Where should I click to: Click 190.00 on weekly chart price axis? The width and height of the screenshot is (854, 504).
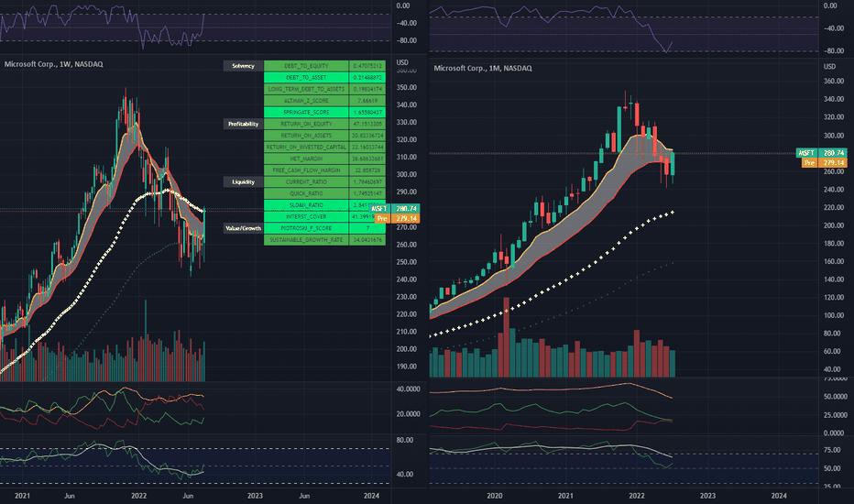point(406,367)
